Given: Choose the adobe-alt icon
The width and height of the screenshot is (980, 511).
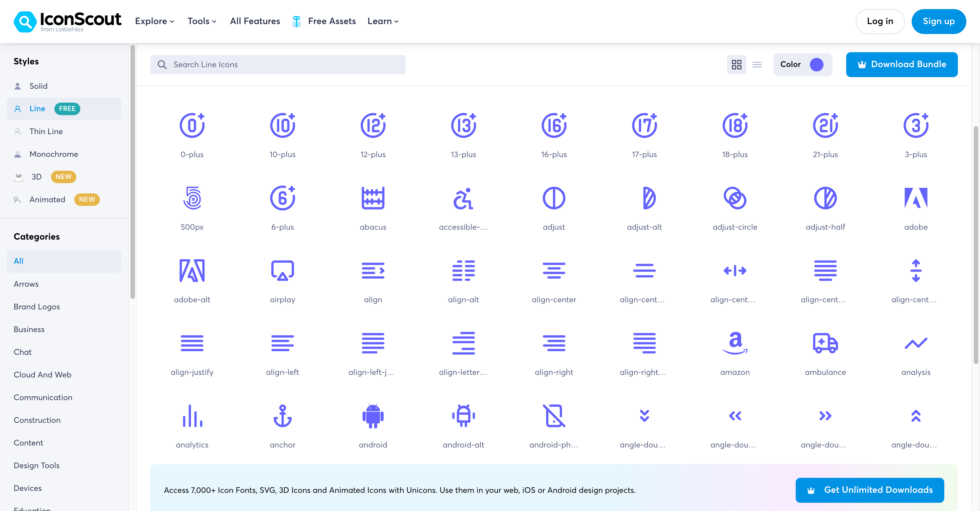Looking at the screenshot, I should 192,271.
